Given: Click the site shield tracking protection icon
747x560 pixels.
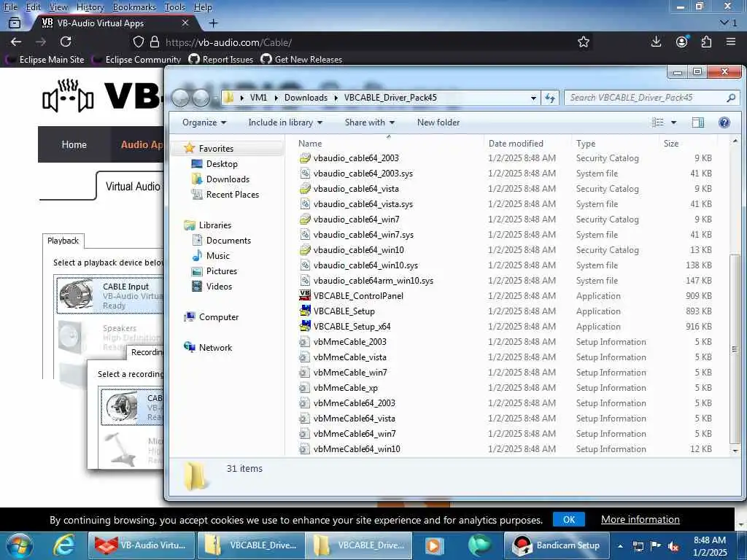Looking at the screenshot, I should (138, 42).
